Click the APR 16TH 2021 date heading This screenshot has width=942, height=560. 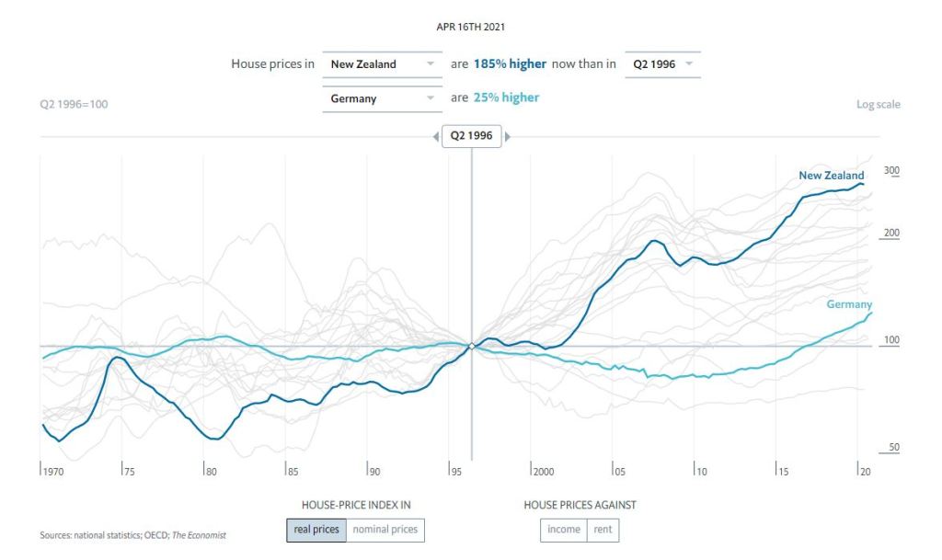(x=471, y=28)
